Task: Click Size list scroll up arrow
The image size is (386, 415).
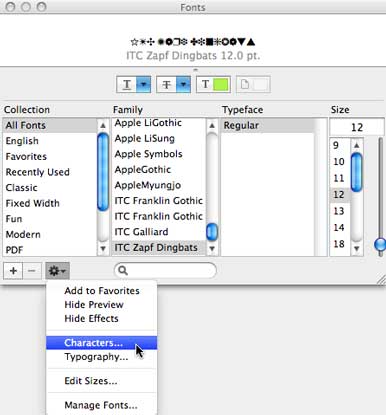Action: (x=357, y=145)
